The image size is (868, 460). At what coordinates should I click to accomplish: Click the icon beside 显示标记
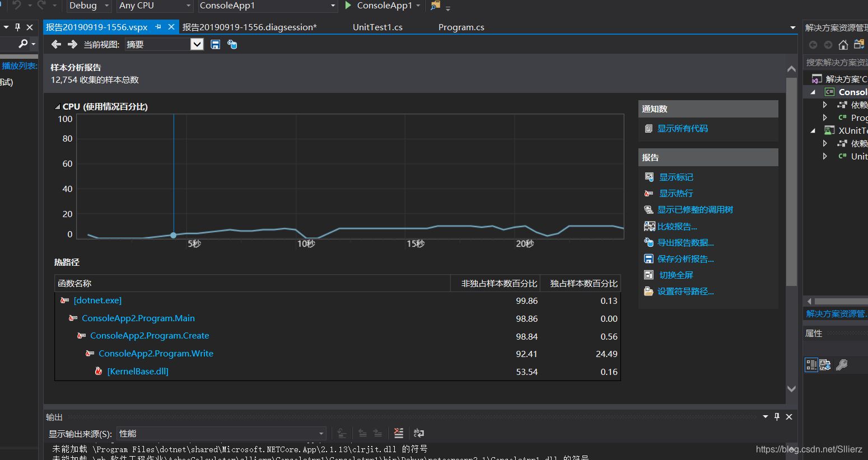tap(649, 177)
